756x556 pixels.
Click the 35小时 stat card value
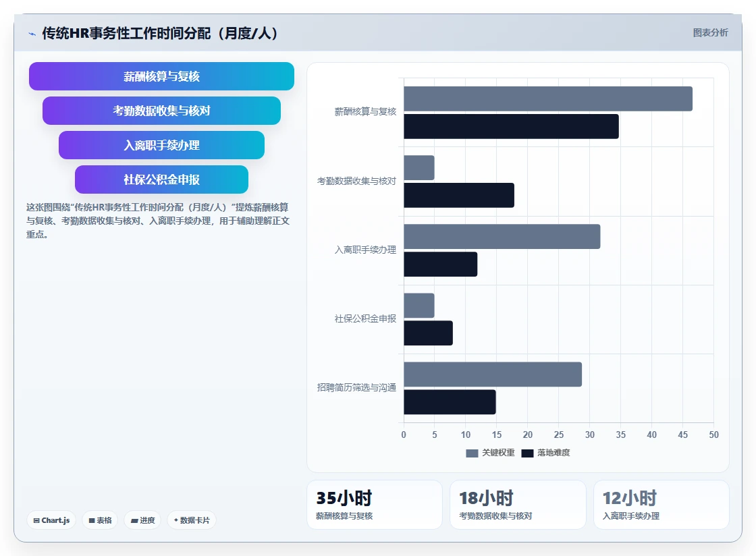344,498
